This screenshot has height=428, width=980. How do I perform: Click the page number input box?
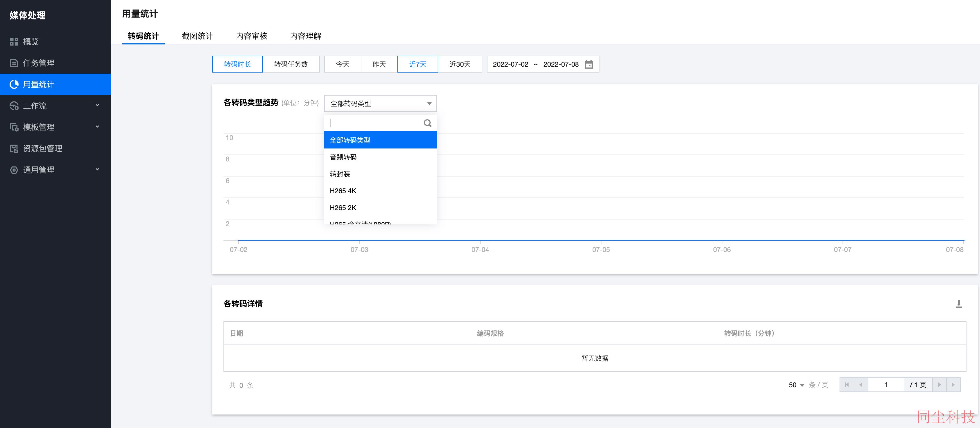[x=886, y=385]
